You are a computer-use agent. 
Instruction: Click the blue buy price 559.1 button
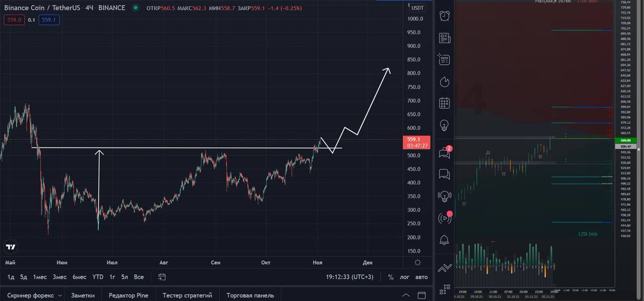coord(48,20)
